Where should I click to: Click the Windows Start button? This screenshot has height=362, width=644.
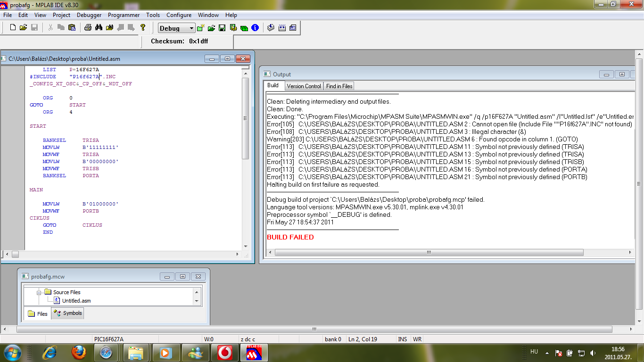click(x=13, y=352)
